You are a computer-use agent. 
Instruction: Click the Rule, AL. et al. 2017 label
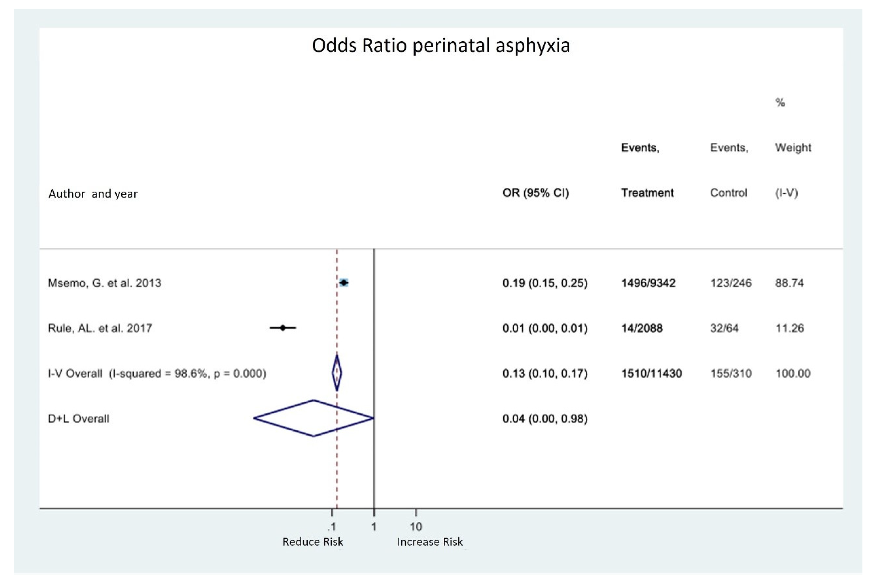100,328
